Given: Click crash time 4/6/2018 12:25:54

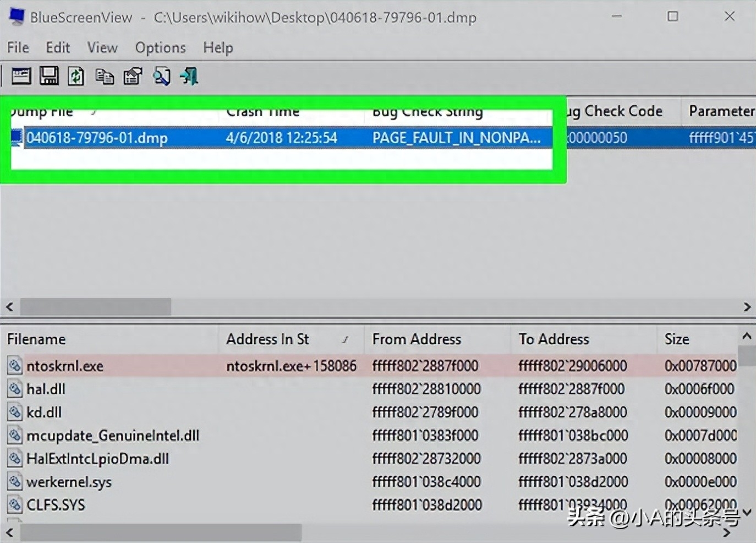Looking at the screenshot, I should click(281, 138).
